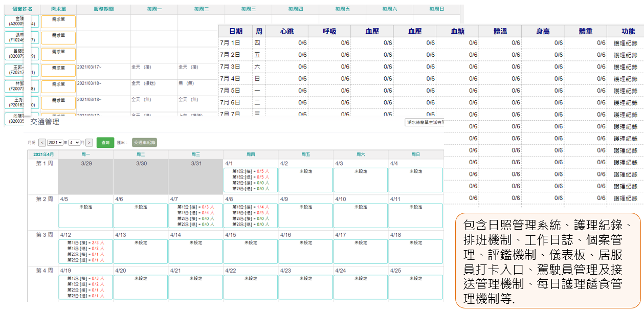Click the 4/12 transport schedule cell

(x=85, y=251)
